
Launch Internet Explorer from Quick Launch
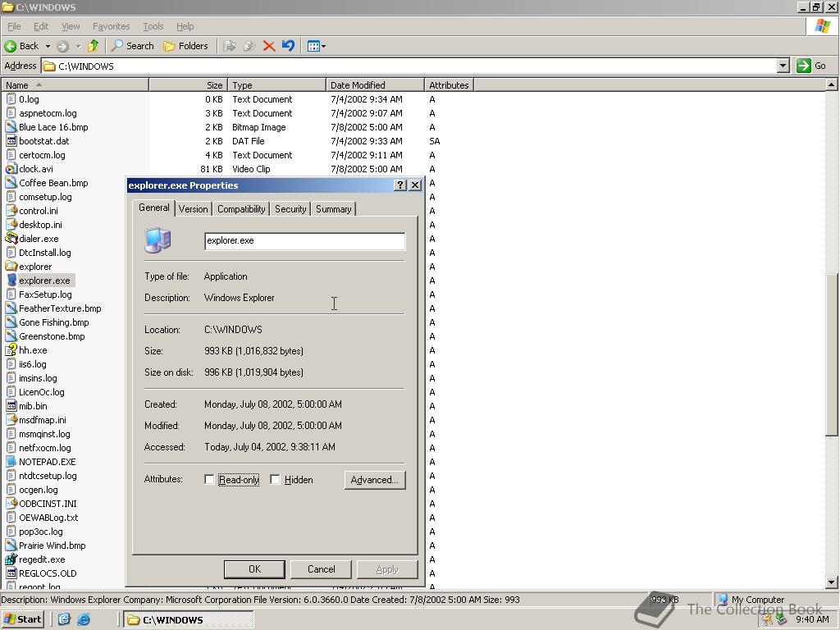[x=84, y=619]
